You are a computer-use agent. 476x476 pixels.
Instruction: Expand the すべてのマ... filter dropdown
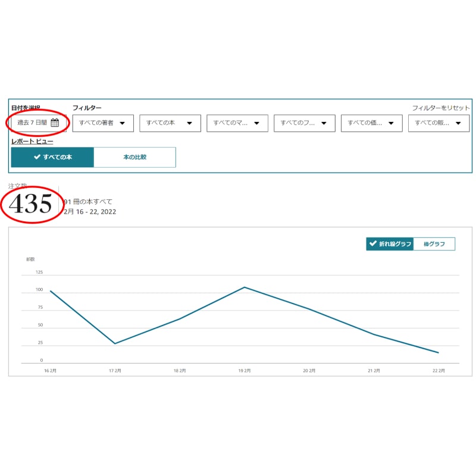[237, 123]
